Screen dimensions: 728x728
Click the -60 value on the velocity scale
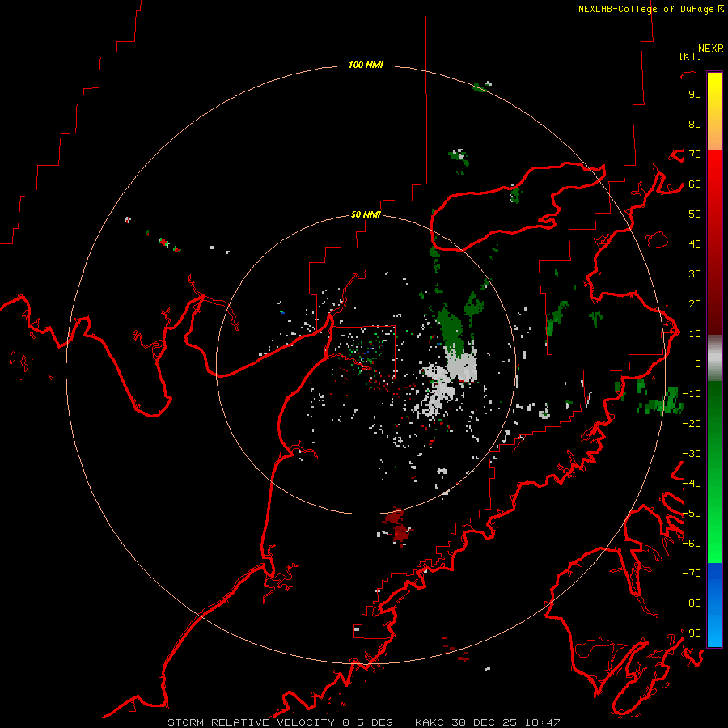(x=692, y=544)
